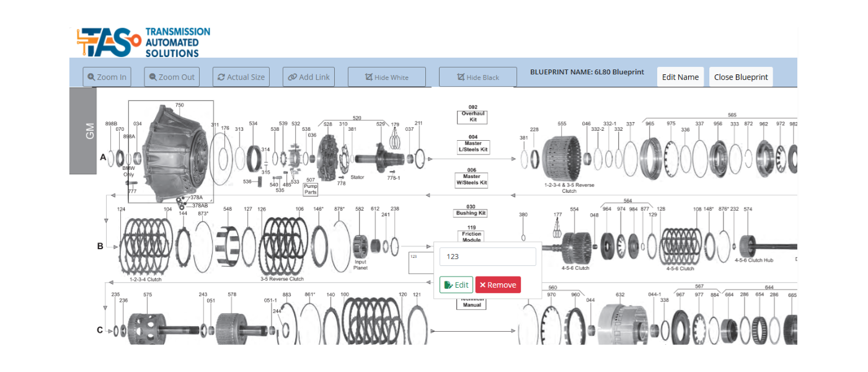Remove the link using red button

[498, 285]
